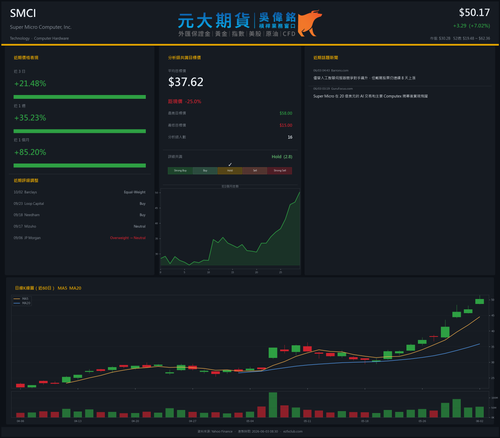The width and height of the screenshot is (500, 438).
Task: Click the JP Morgan Overweight to Neutral row
Action: coord(80,238)
